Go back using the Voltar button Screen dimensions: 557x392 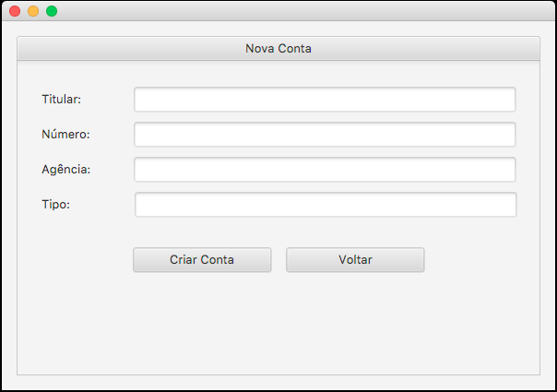[x=355, y=260]
